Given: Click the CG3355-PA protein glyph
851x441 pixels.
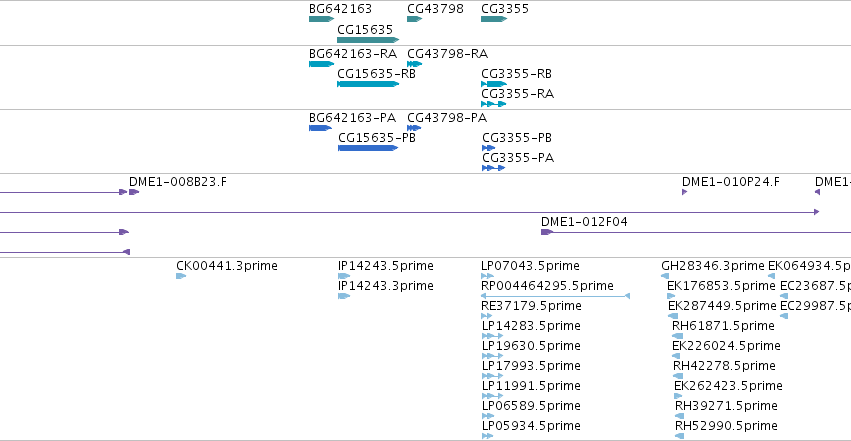Looking at the screenshot, I should [493, 168].
